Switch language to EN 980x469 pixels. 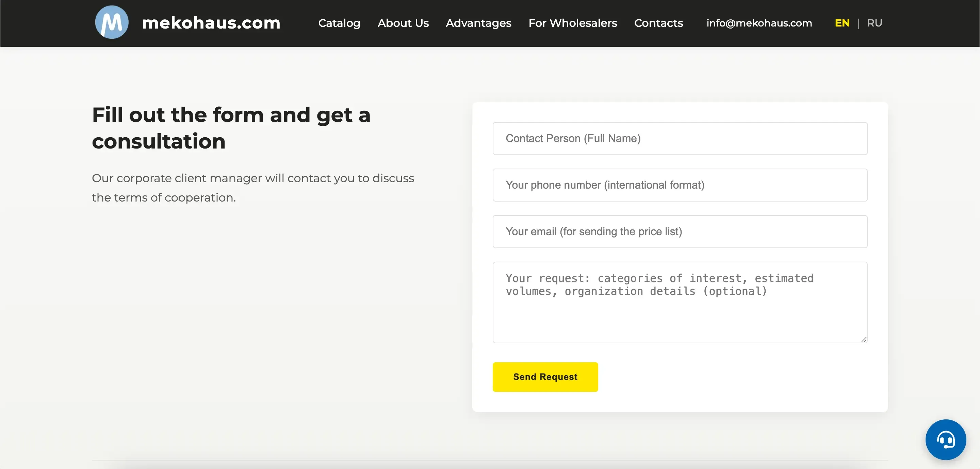coord(842,23)
